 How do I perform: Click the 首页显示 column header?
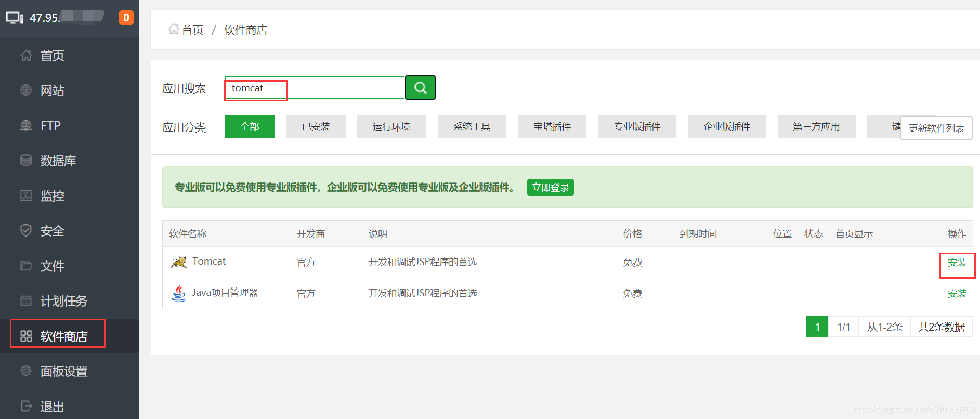854,234
